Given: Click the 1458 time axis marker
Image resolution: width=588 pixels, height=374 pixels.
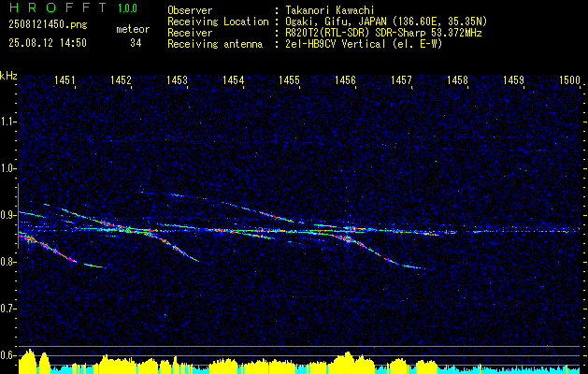Looking at the screenshot, I should click(458, 79).
